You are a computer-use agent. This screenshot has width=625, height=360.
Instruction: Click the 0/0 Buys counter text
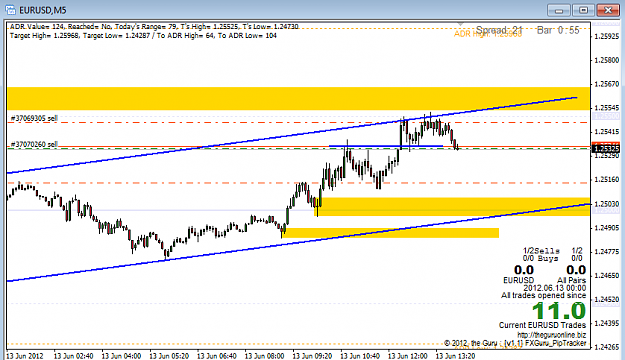[x=540, y=258]
